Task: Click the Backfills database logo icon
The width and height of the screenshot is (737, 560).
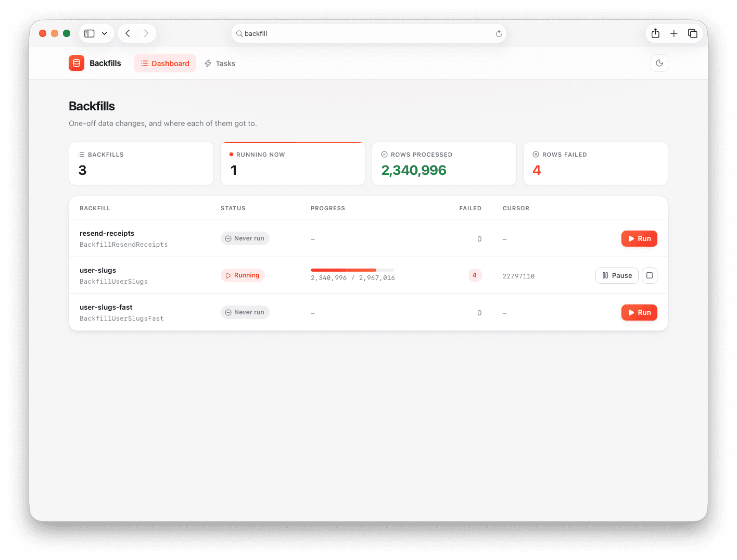Action: click(77, 63)
